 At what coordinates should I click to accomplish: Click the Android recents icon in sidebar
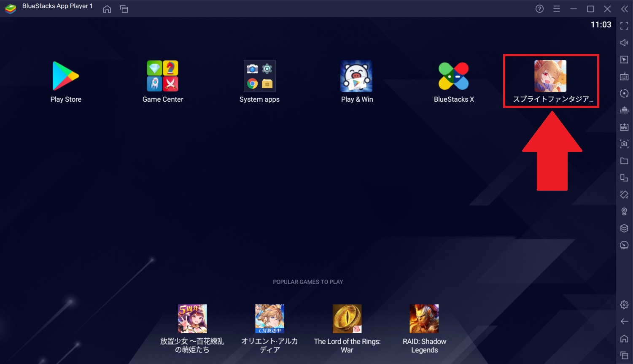624,355
